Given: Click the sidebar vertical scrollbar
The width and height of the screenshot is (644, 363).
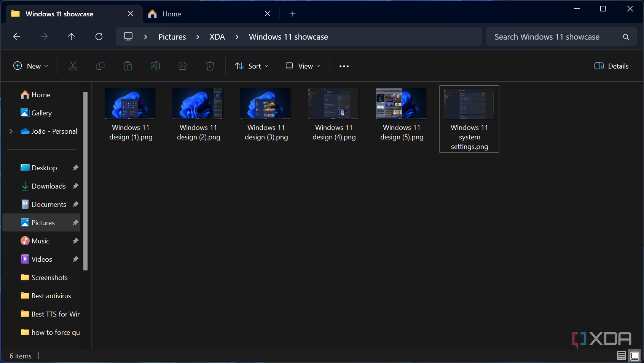Looking at the screenshot, I should [86, 181].
